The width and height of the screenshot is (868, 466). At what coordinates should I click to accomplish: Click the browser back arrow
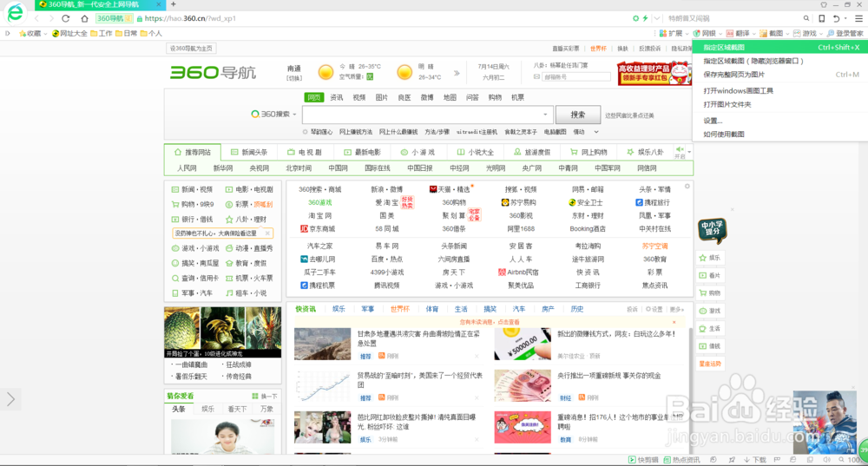click(x=37, y=18)
